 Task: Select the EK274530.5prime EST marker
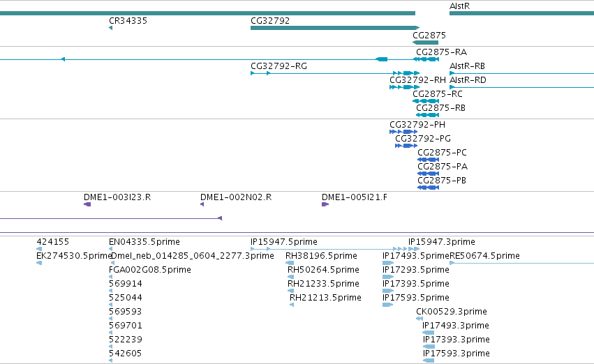pos(39,263)
